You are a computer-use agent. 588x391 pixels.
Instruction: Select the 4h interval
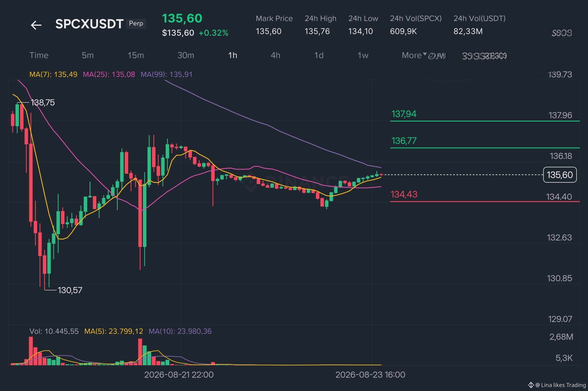[x=276, y=55]
